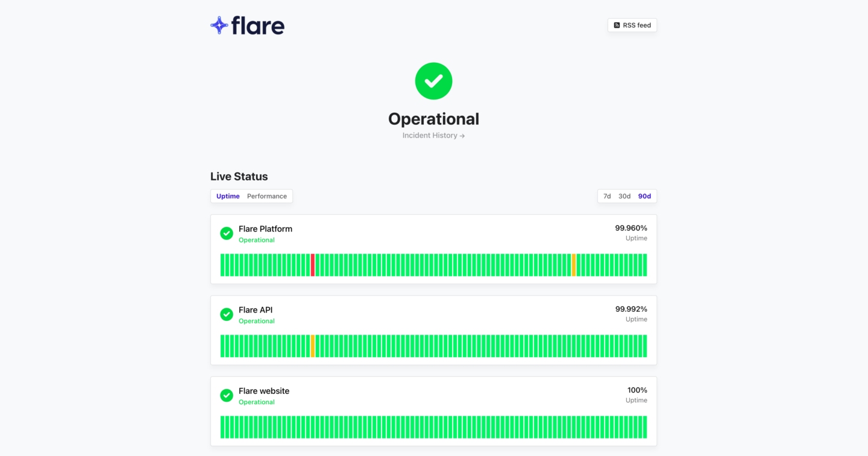
Task: Click the RSS feed button
Action: coord(632,25)
